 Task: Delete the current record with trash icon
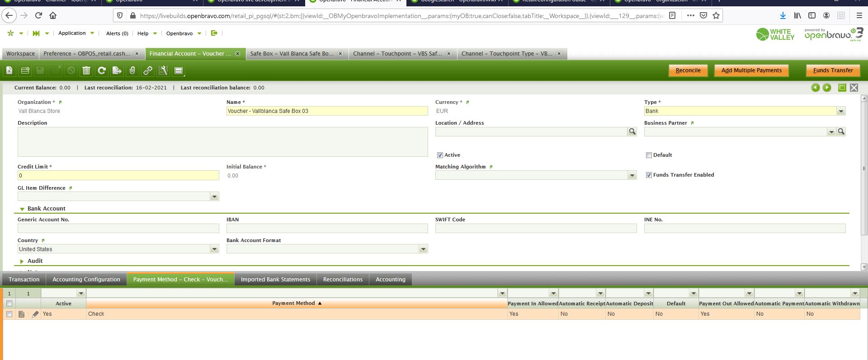pos(86,70)
